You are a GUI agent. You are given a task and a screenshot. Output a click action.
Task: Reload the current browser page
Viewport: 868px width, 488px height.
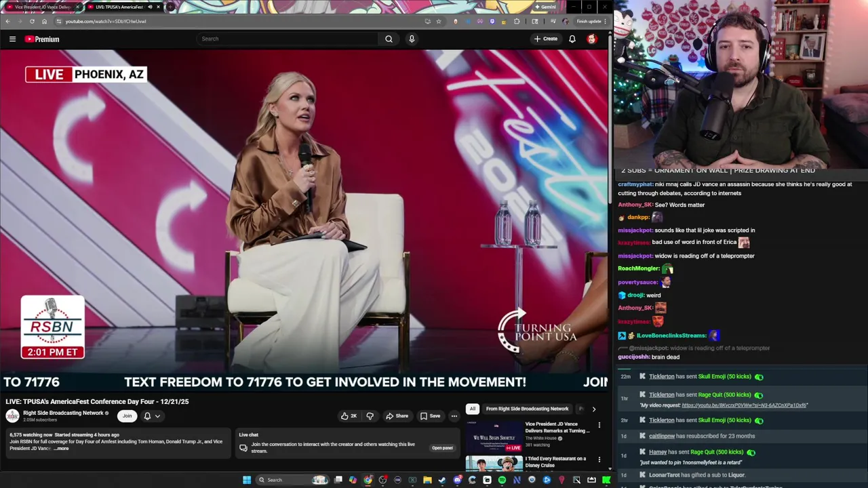coord(32,21)
